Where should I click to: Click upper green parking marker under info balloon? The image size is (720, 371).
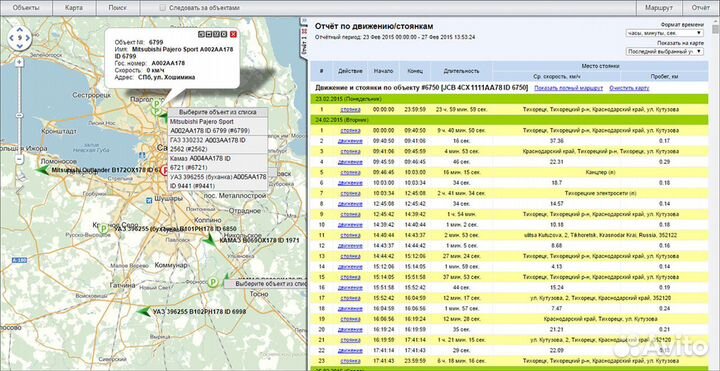point(156,105)
